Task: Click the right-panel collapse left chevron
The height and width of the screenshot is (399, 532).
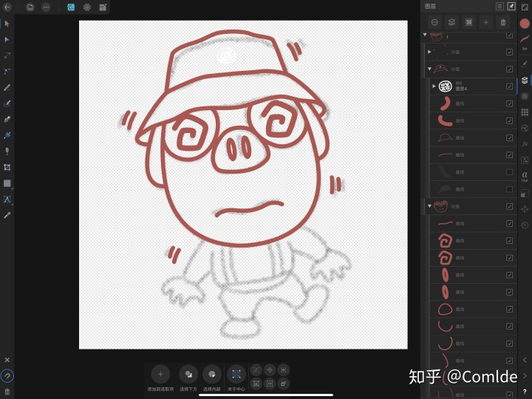Action: 525,360
